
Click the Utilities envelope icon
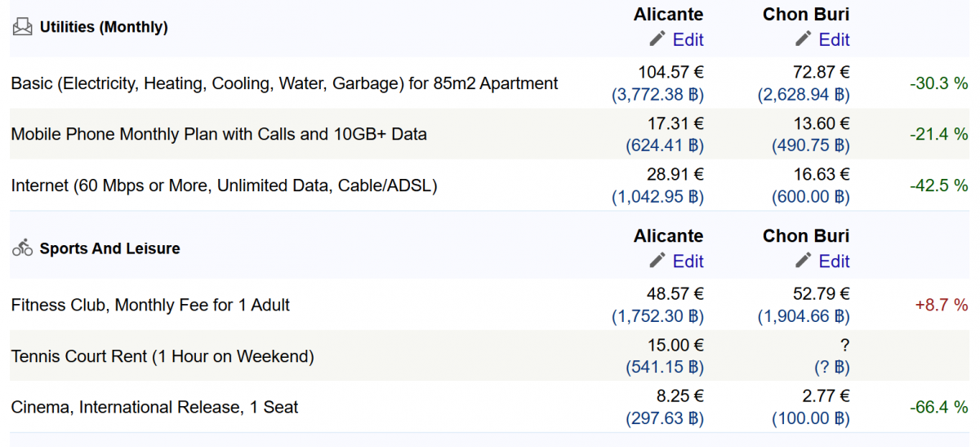tap(22, 27)
